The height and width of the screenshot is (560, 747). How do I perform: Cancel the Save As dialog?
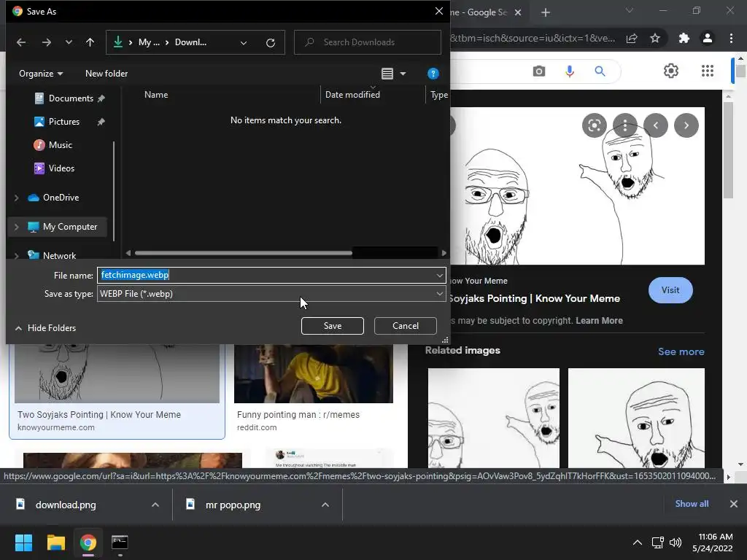click(406, 326)
